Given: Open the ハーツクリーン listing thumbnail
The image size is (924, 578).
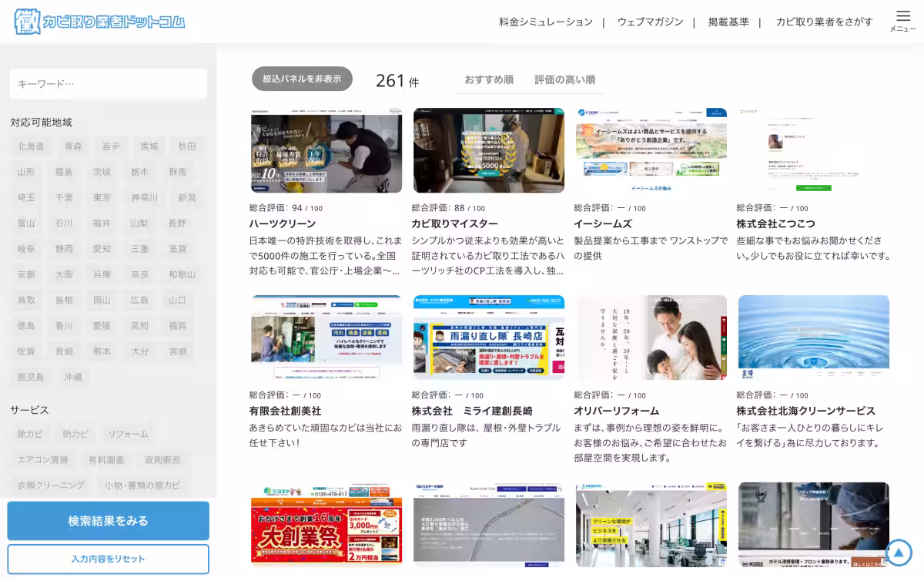Looking at the screenshot, I should click(326, 150).
